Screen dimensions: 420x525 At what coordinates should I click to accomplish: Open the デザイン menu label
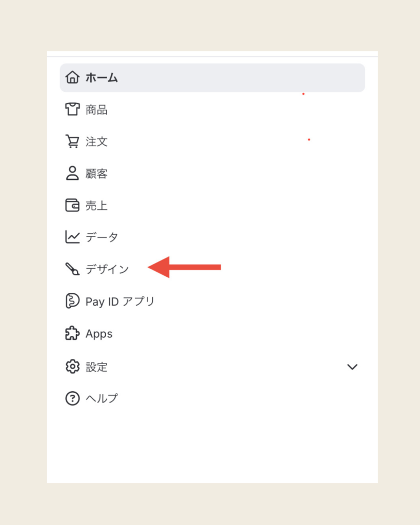[x=107, y=269]
